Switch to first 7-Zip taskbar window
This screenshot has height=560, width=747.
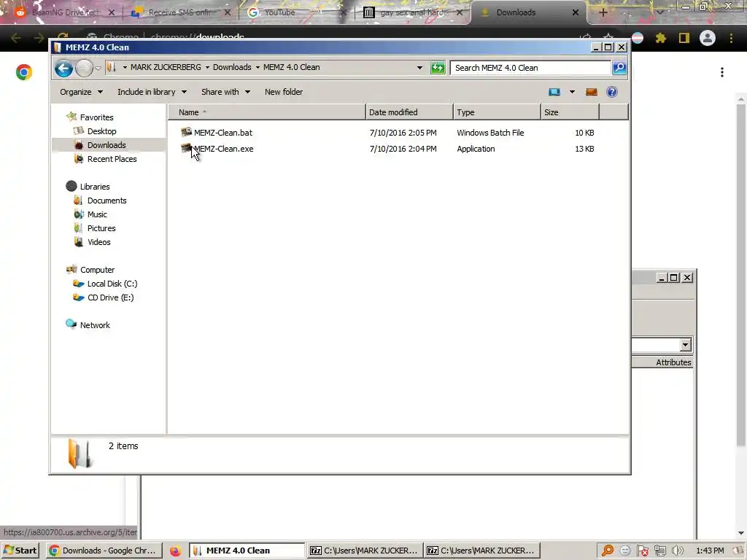click(365, 551)
